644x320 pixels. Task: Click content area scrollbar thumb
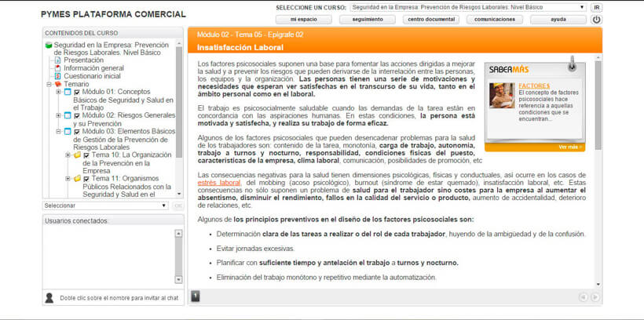[598, 104]
